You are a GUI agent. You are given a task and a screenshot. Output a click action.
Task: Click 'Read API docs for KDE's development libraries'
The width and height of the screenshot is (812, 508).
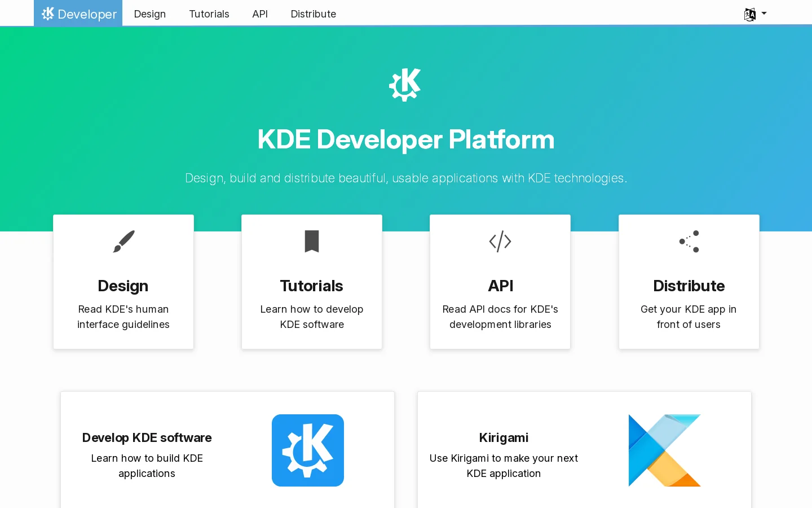(500, 317)
